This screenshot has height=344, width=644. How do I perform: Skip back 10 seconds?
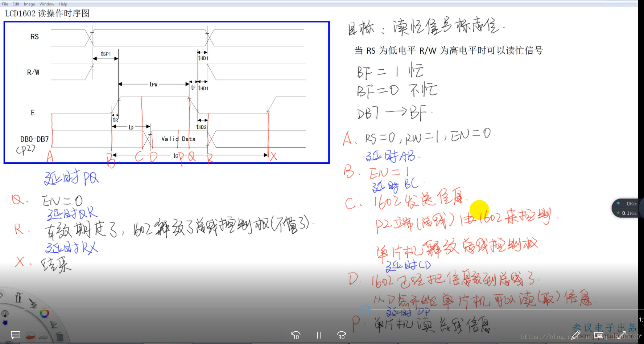[296, 335]
